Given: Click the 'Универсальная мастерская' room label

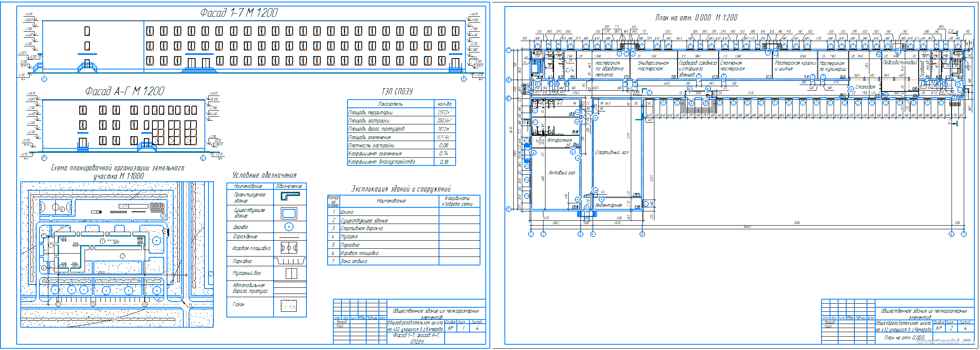Looking at the screenshot, I should click(653, 66).
